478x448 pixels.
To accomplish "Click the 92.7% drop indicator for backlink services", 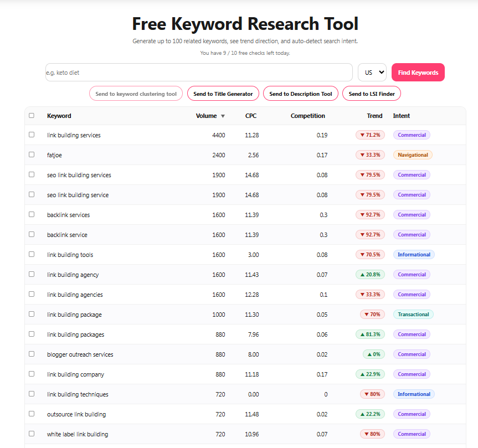I will click(x=370, y=214).
